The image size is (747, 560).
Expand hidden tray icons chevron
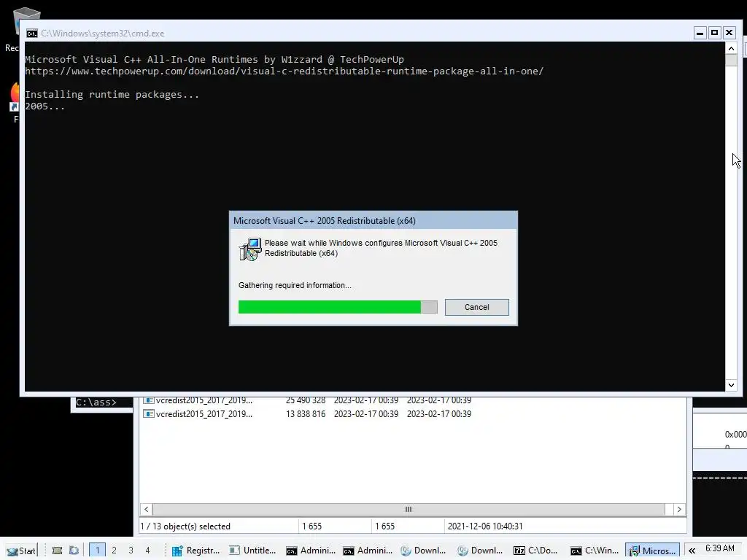[692, 551]
